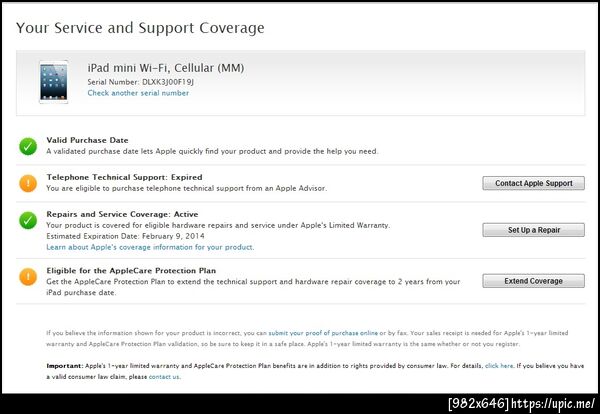Image resolution: width=600 pixels, height=414 pixels.
Task: Click the green checkmark beside Repairs and Service Coverage
Action: [28, 220]
